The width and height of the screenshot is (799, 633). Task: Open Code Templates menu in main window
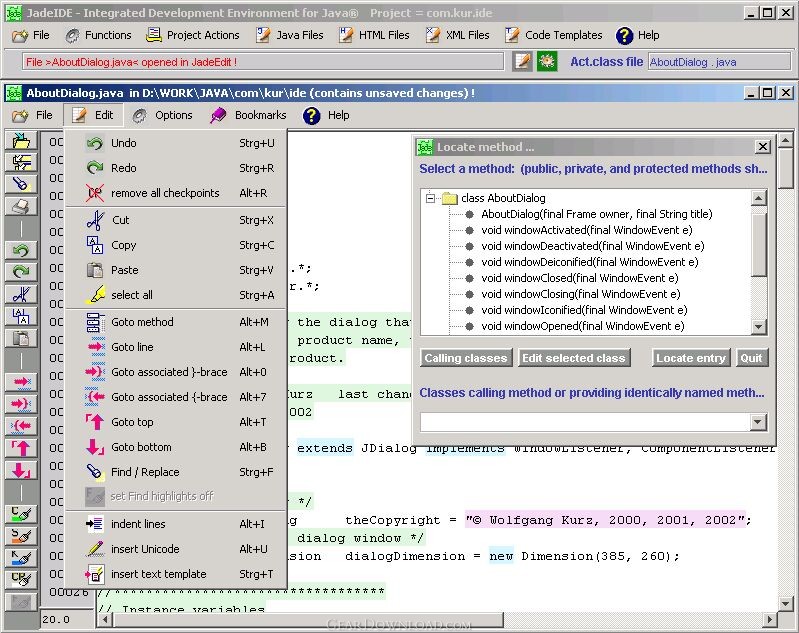pyautogui.click(x=554, y=35)
